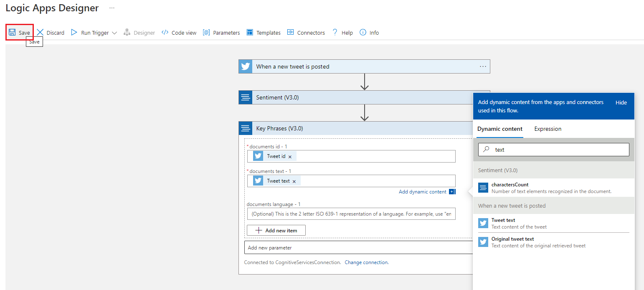Click 'When a new tweet is posted' section header in panel
The image size is (644, 290).
click(553, 206)
